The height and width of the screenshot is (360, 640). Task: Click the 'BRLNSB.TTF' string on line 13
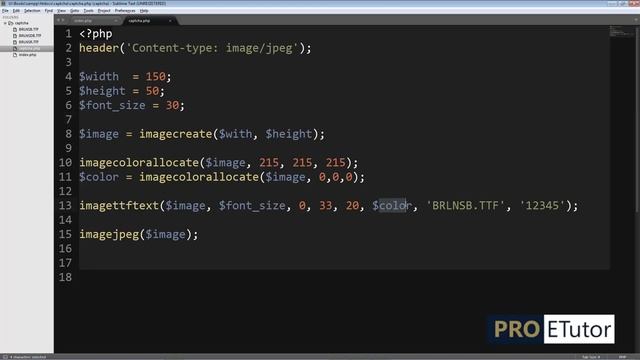(x=466, y=205)
